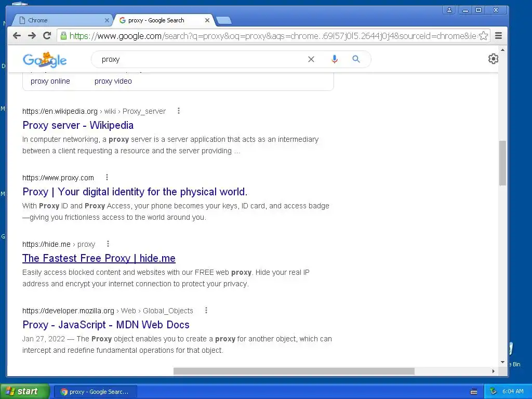Clear the search box with the X

click(311, 59)
